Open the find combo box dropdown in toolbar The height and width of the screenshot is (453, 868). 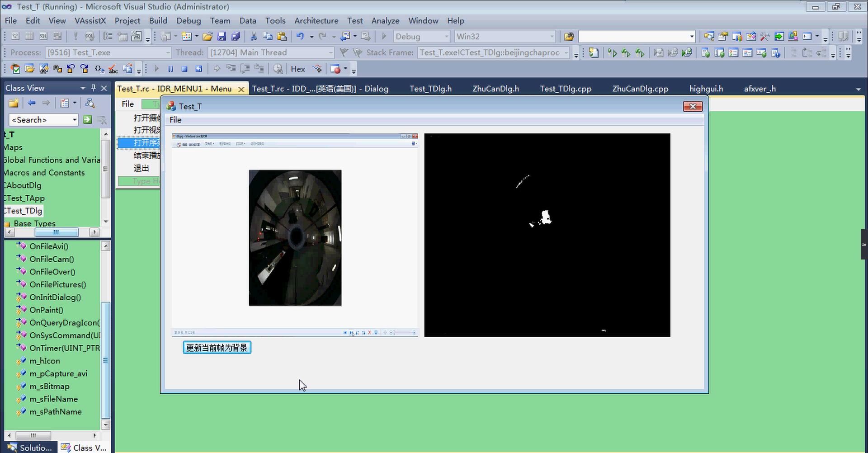[692, 37]
